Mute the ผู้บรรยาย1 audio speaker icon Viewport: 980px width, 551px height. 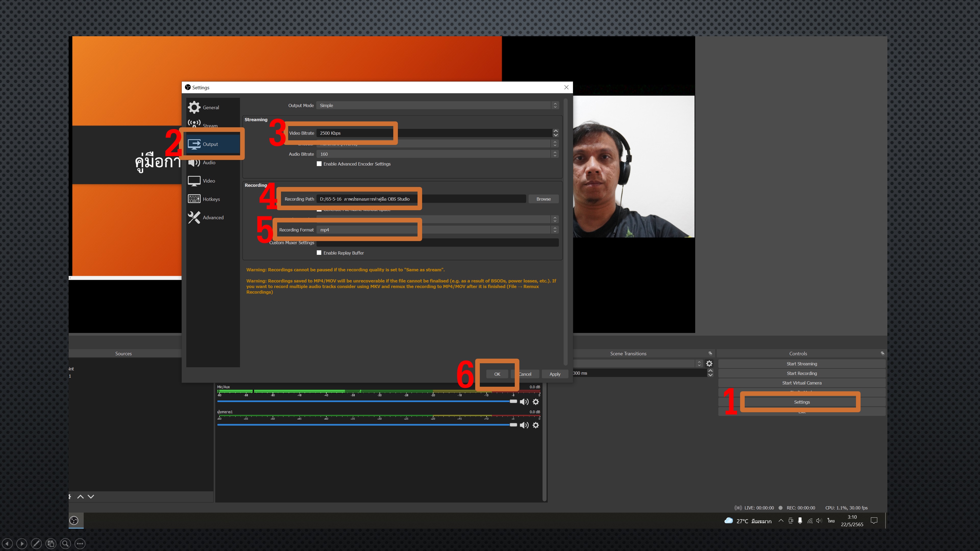(x=524, y=425)
